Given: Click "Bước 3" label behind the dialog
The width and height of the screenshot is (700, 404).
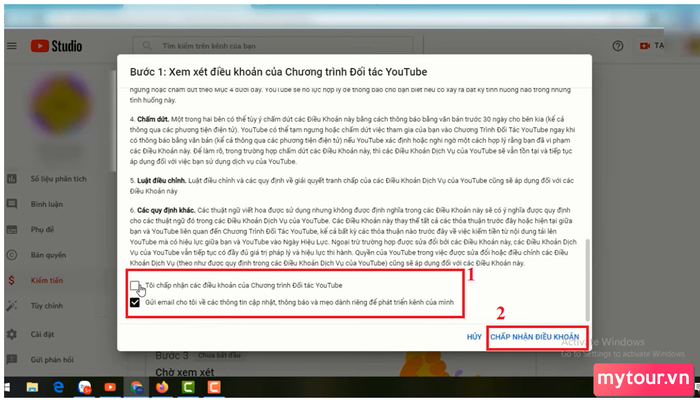Looking at the screenshot, I should click(x=172, y=356).
